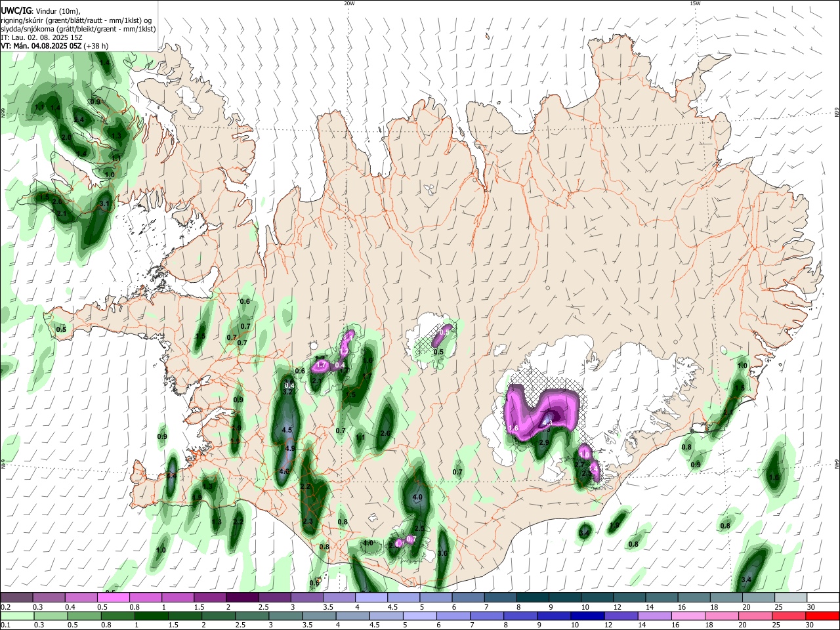Click the 'Vindur (10m)' label
The height and width of the screenshot is (630, 840).
click(x=58, y=10)
